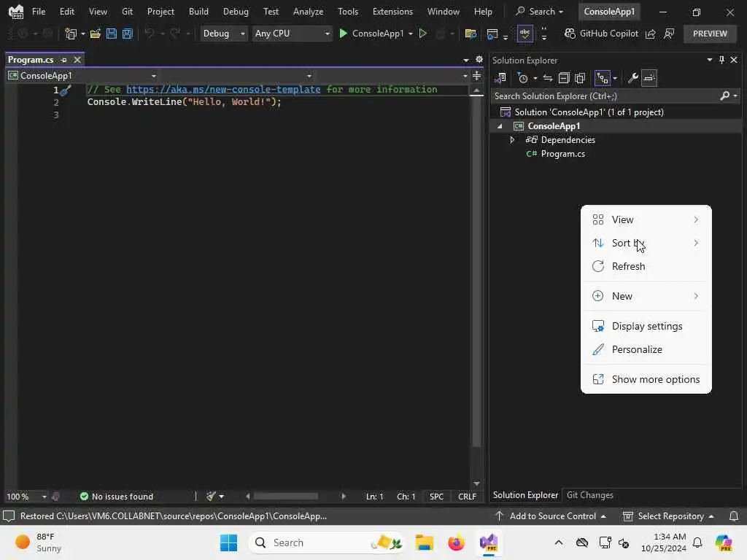Screen dimensions: 747x560
Task: Click the GitHub Copilot label button
Action: click(x=609, y=34)
